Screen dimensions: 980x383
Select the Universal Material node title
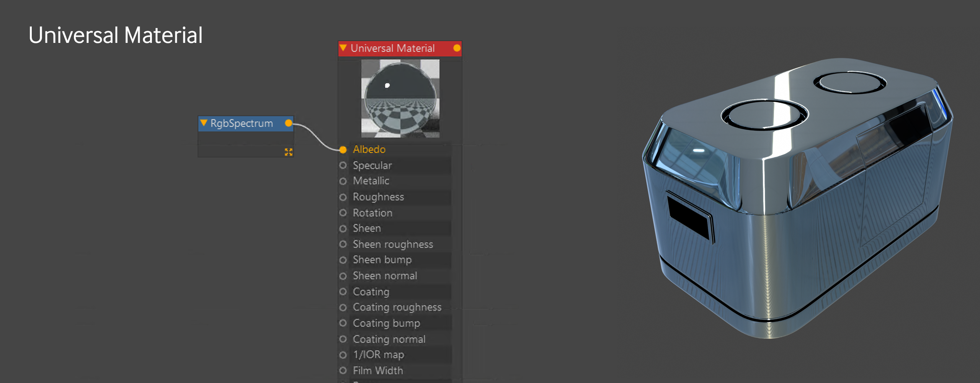(392, 48)
